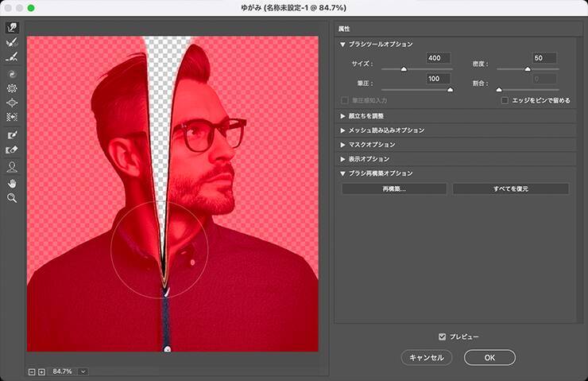Expand the 顔立ちを調整 section
The width and height of the screenshot is (588, 381).
(x=342, y=115)
